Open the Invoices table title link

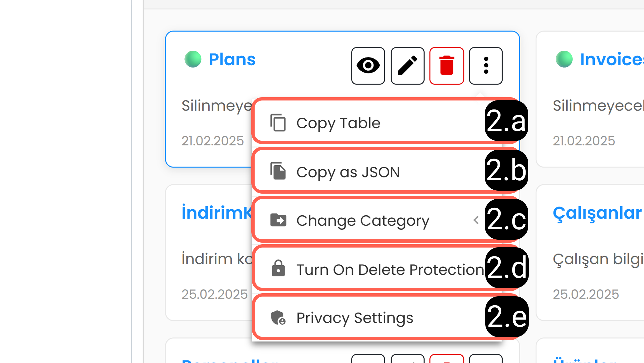point(612,59)
